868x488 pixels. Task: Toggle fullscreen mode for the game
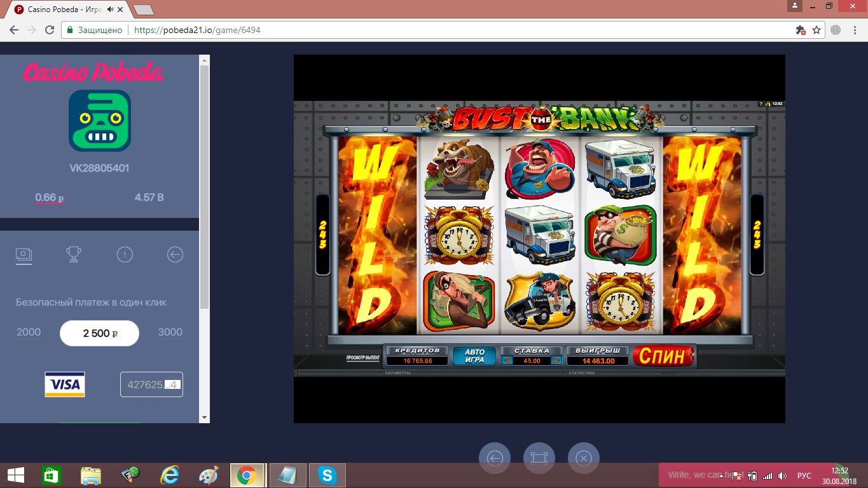539,458
